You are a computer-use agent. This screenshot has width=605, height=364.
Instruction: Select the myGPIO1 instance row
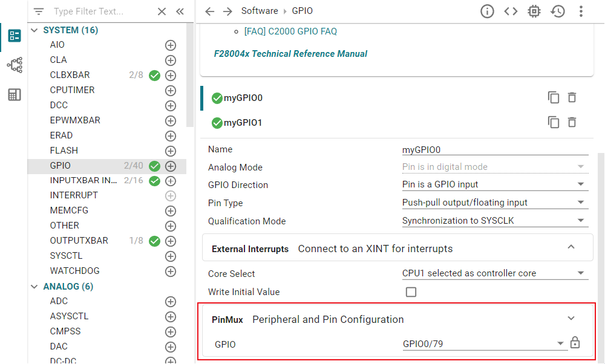397,123
